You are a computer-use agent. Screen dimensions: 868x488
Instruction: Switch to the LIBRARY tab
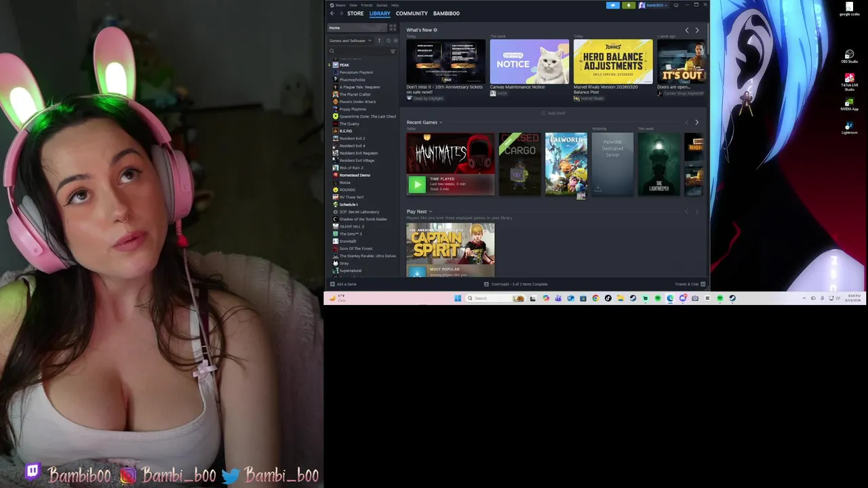point(380,14)
